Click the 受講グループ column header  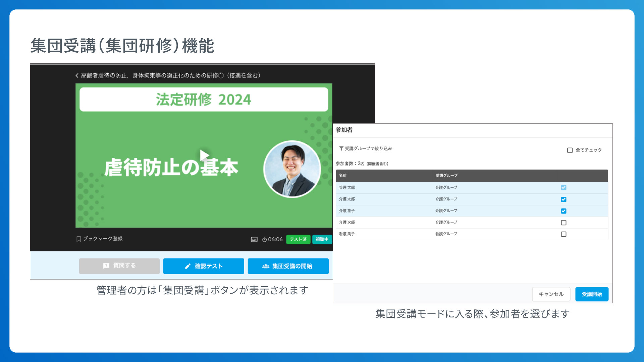(446, 175)
